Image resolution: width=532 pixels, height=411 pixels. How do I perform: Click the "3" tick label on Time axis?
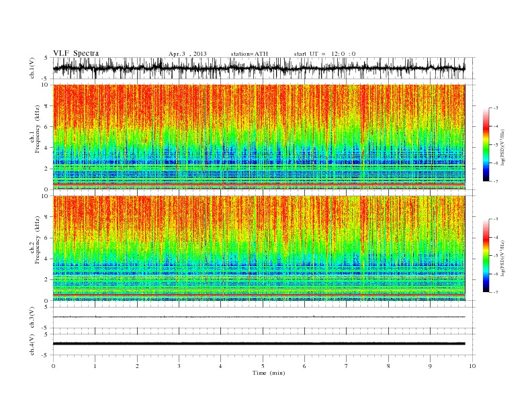[x=179, y=366]
